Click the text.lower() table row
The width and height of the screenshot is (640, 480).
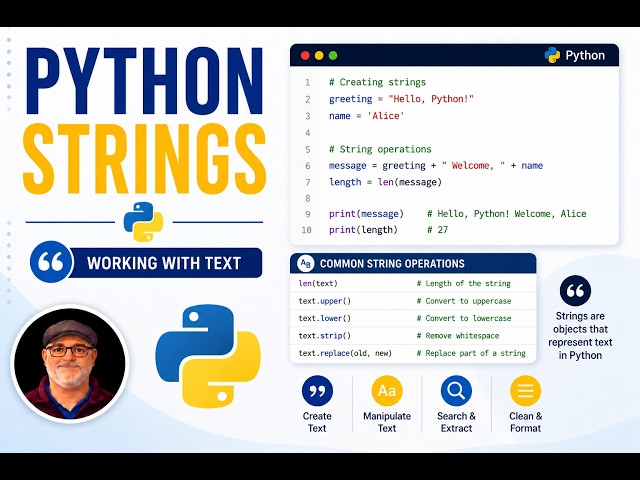tap(413, 318)
